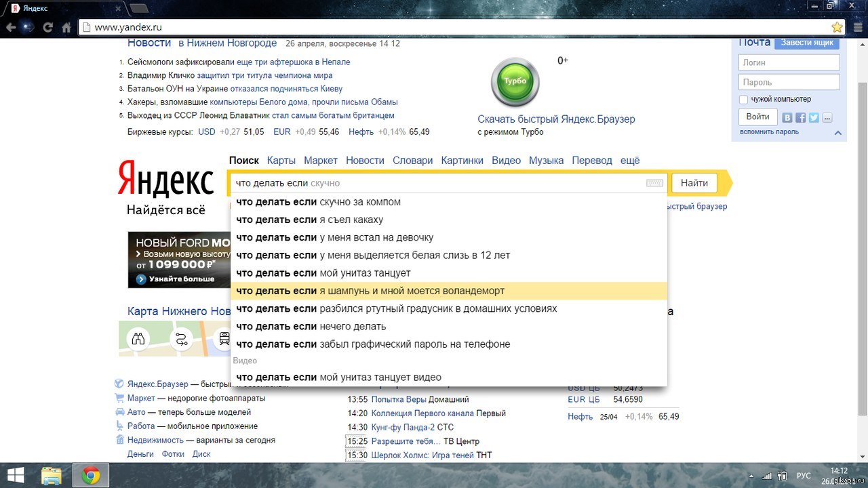
Task: Click the Яндекс.Браузер shield icon link
Action: 119,384
